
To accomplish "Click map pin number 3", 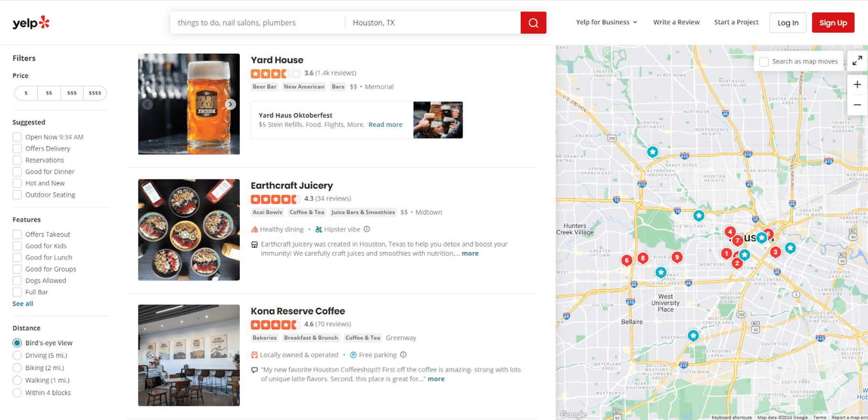I will click(775, 252).
